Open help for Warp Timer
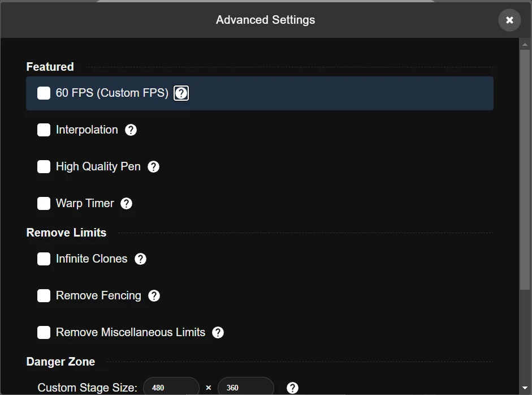Image resolution: width=532 pixels, height=395 pixels. 126,203
